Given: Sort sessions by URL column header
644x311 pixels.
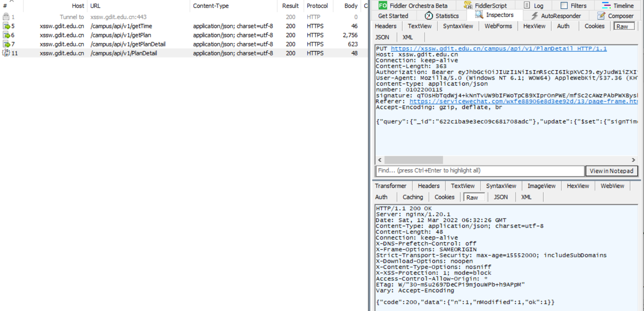Looking at the screenshot, I should click(x=95, y=6).
